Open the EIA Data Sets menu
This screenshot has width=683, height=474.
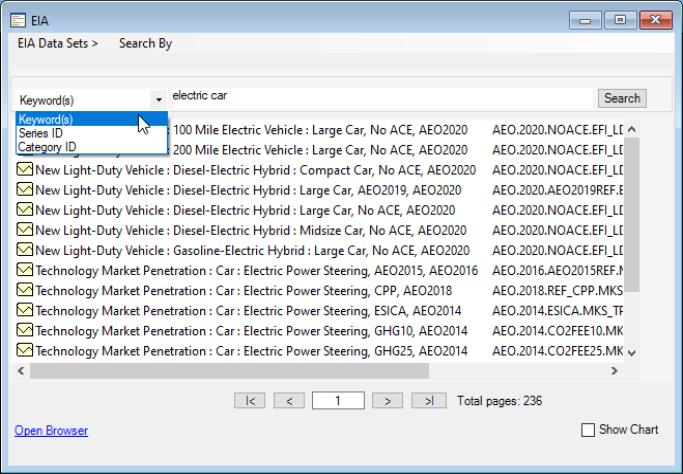click(x=57, y=44)
